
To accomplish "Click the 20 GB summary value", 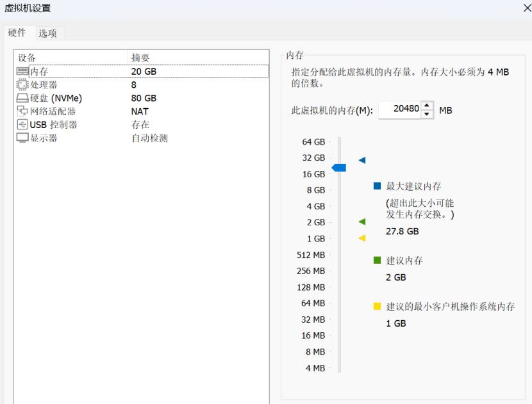I will pyautogui.click(x=144, y=72).
